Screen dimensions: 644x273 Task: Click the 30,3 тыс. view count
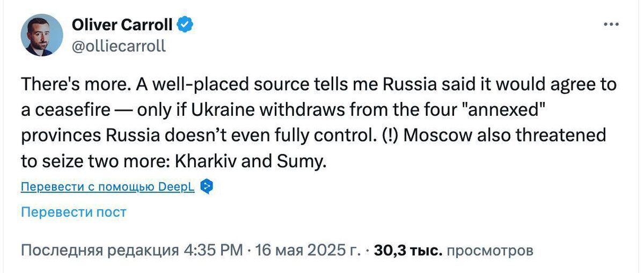[408, 250]
